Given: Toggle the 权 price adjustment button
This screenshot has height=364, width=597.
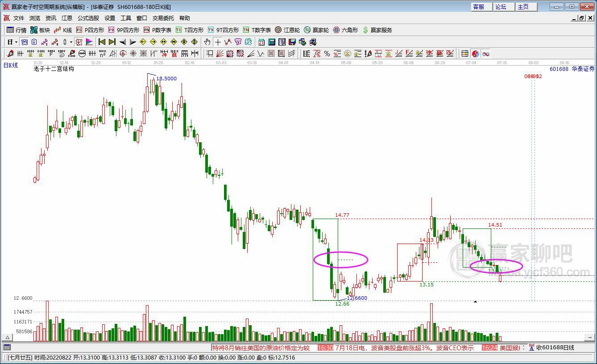Looking at the screenshot, I should pos(79,42).
